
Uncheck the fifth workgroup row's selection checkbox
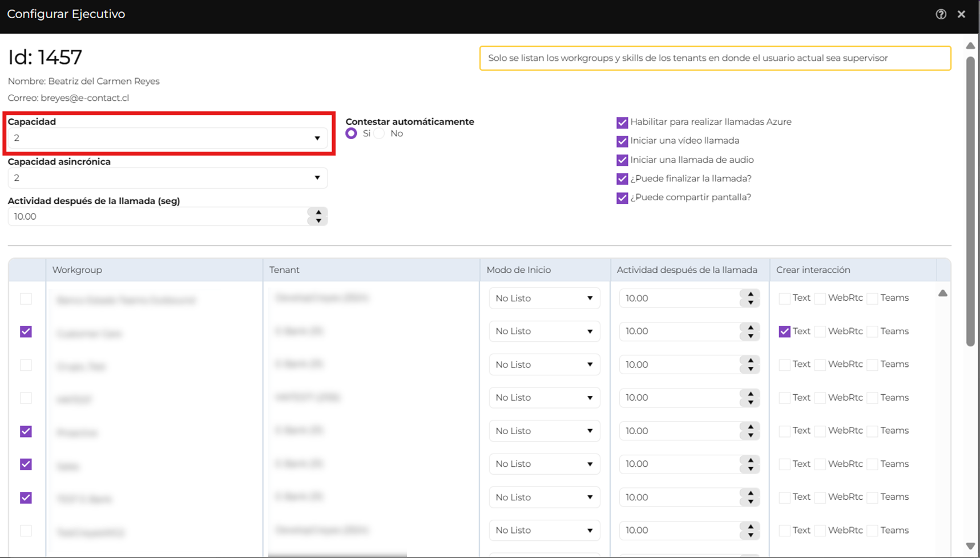26,431
